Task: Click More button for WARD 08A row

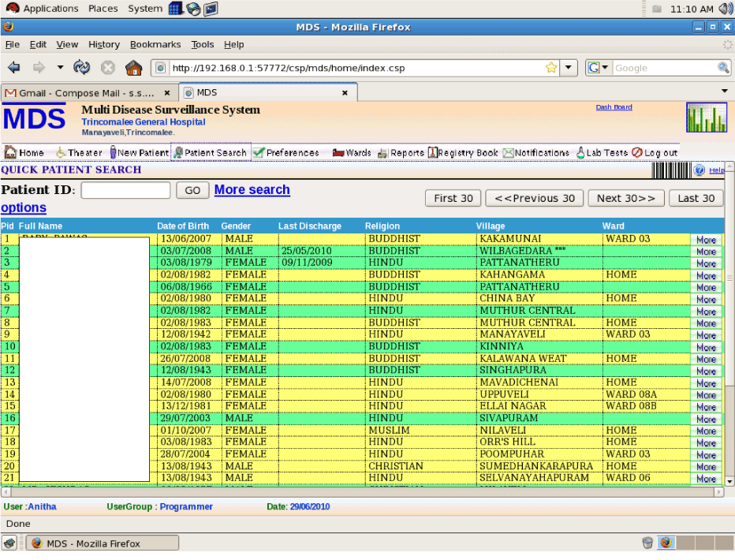Action: [x=706, y=395]
